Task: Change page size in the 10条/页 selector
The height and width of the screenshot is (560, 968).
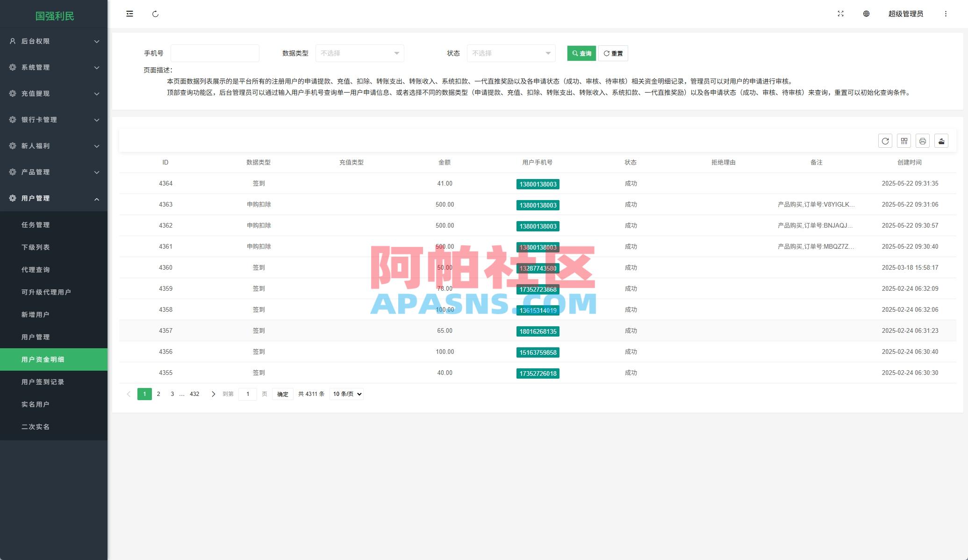Action: [346, 394]
